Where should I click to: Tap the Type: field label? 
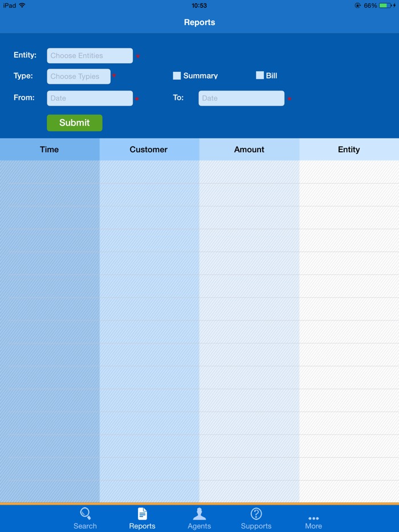tap(23, 76)
